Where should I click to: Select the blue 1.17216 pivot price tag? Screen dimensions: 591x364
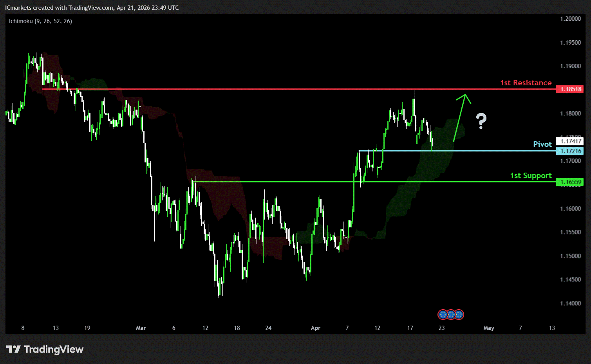[x=570, y=151]
